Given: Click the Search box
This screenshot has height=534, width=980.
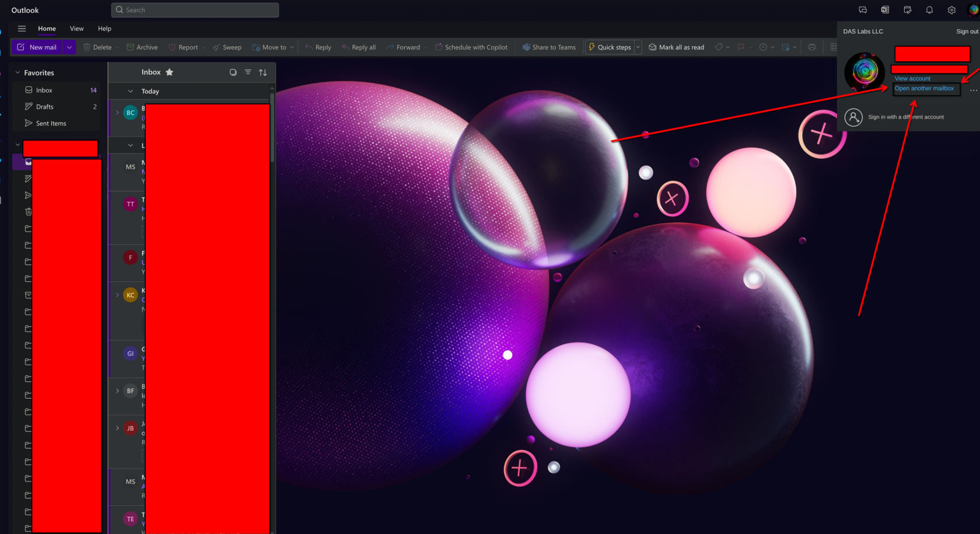Looking at the screenshot, I should (195, 10).
